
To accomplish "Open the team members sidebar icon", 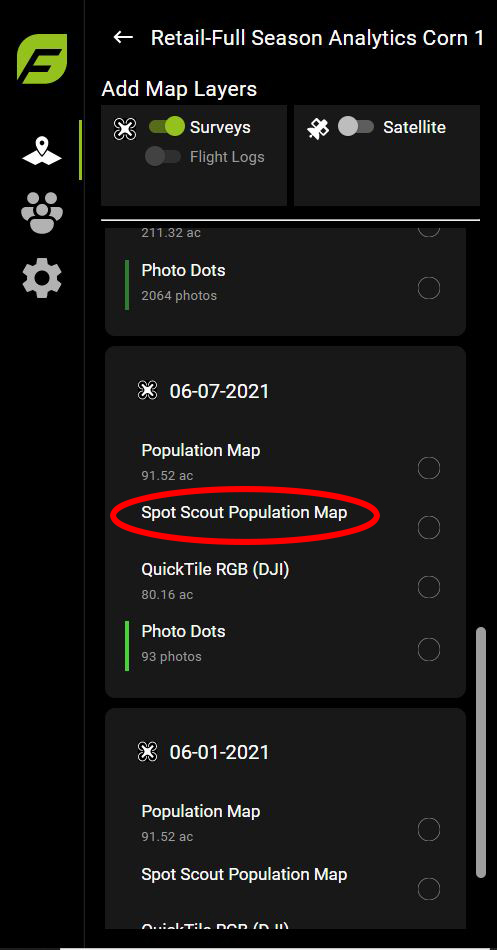I will (42, 213).
